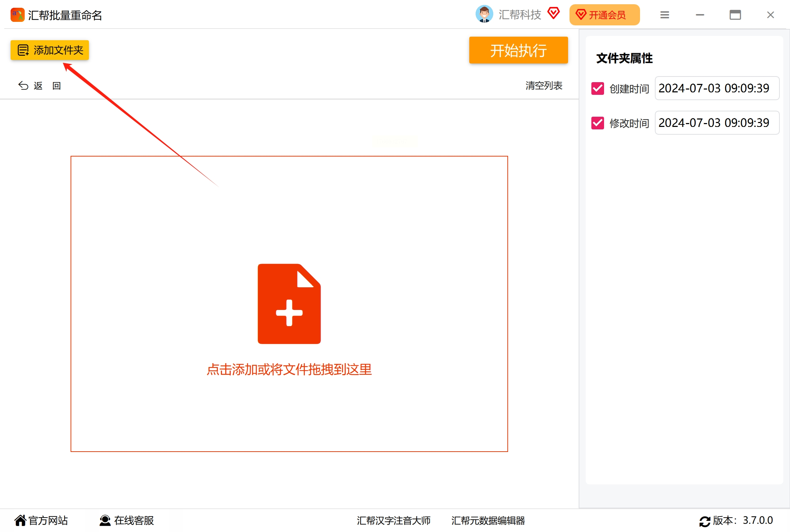Click the 开通会员 button
The image size is (790, 532).
pyautogui.click(x=604, y=15)
